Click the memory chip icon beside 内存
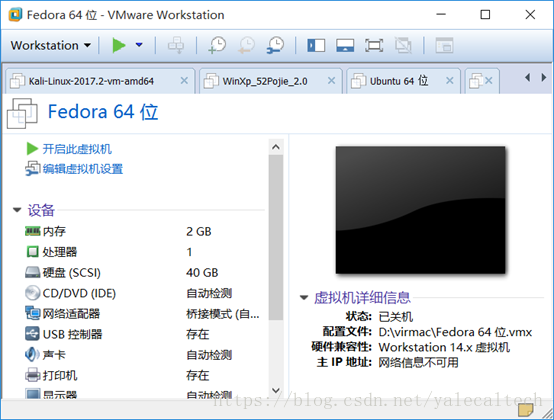Viewport: 554px width, 420px height. coord(33,231)
